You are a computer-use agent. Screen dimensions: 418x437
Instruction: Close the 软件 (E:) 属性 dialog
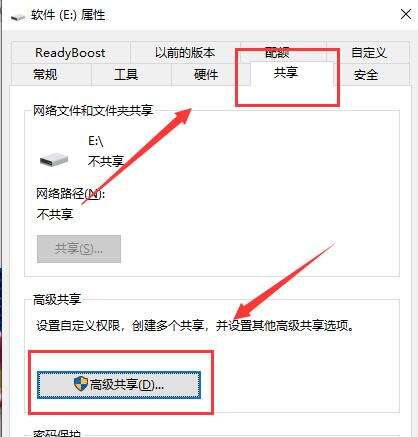click(406, 14)
